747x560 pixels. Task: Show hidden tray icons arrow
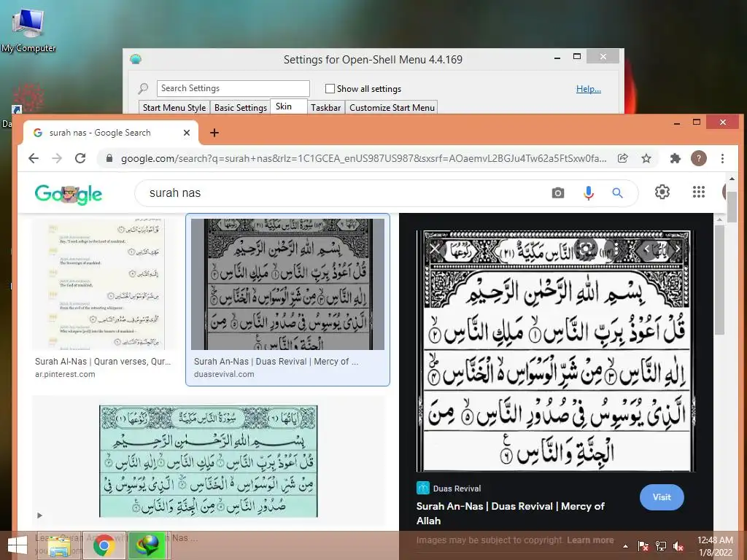[x=625, y=546]
